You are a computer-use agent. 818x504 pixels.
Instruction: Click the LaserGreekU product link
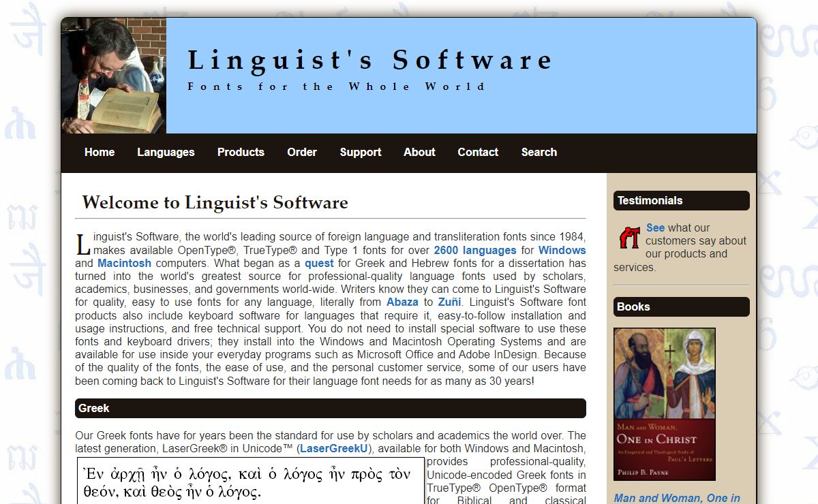point(334,448)
